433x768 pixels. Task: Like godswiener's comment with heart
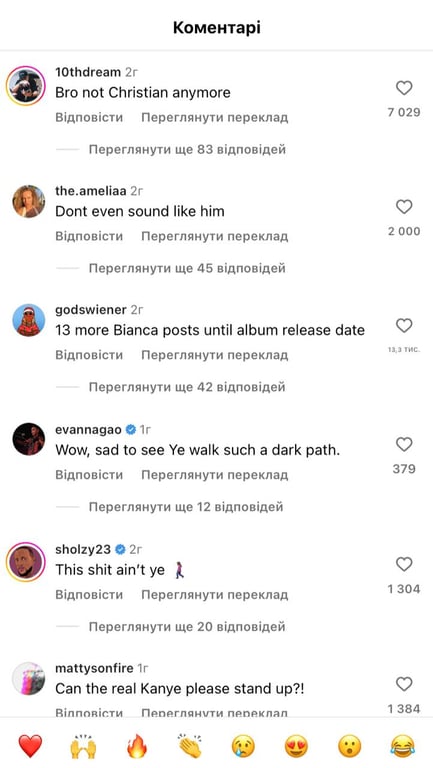[x=404, y=326]
